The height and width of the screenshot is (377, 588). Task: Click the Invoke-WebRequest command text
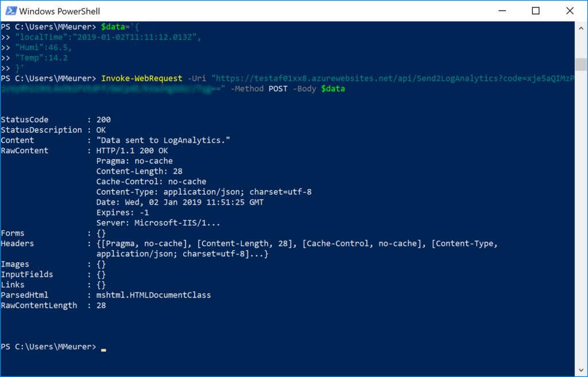142,79
